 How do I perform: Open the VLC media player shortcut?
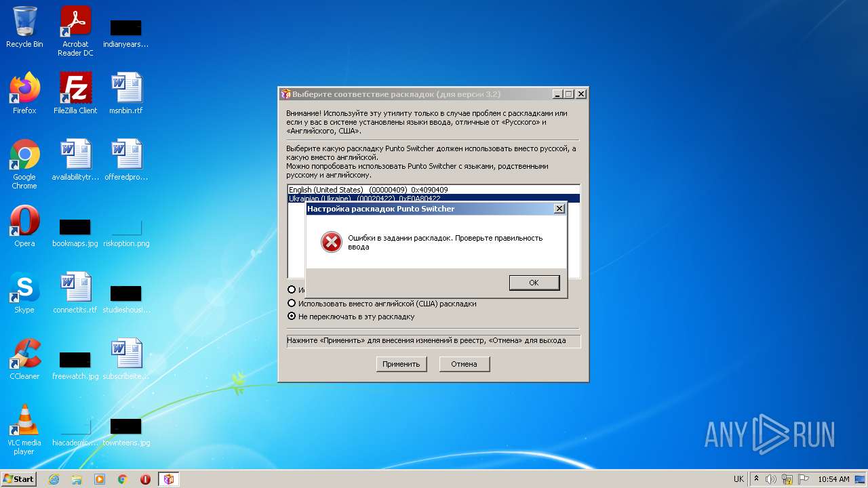click(24, 430)
